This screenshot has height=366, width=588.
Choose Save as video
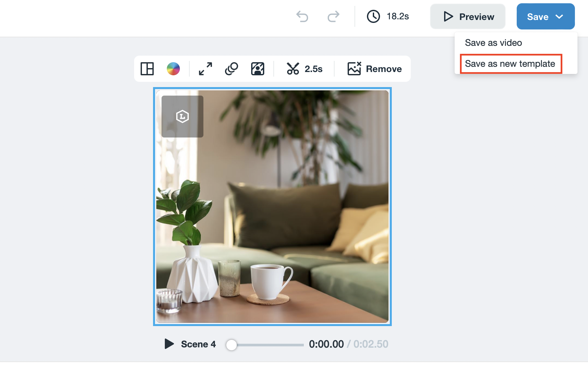493,43
